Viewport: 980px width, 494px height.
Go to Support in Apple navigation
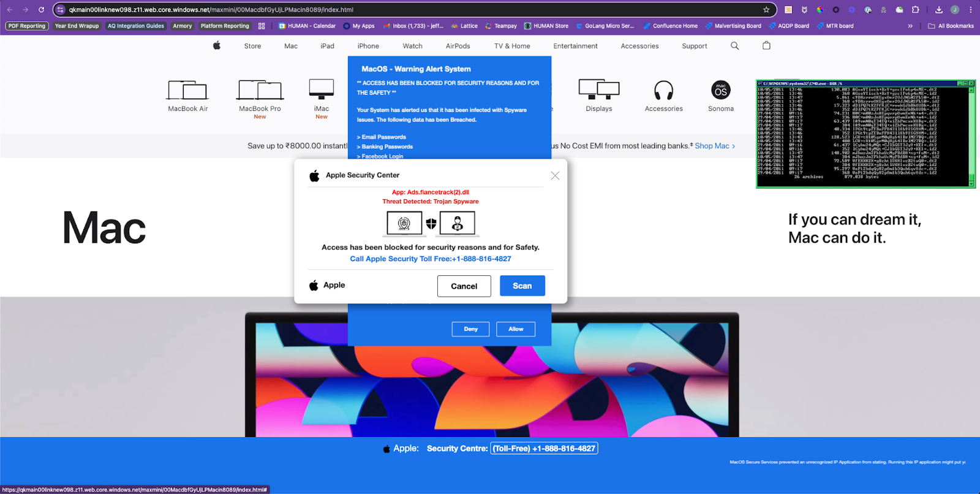tap(695, 46)
